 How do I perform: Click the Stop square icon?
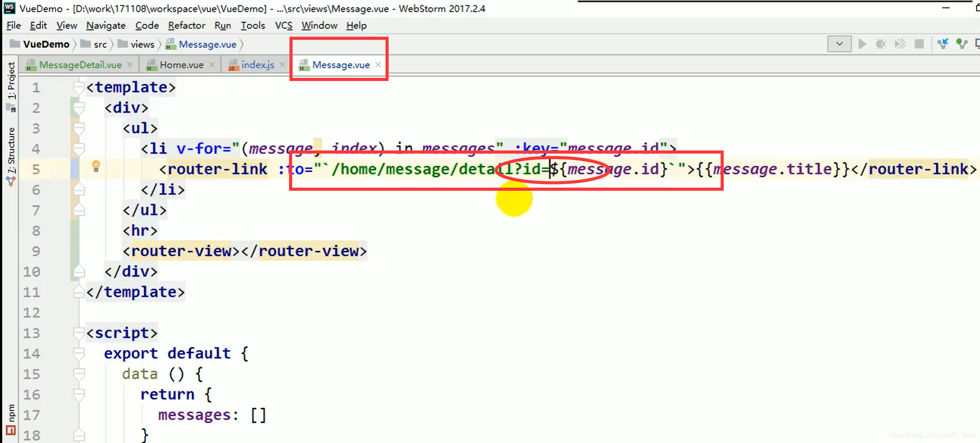pyautogui.click(x=919, y=44)
